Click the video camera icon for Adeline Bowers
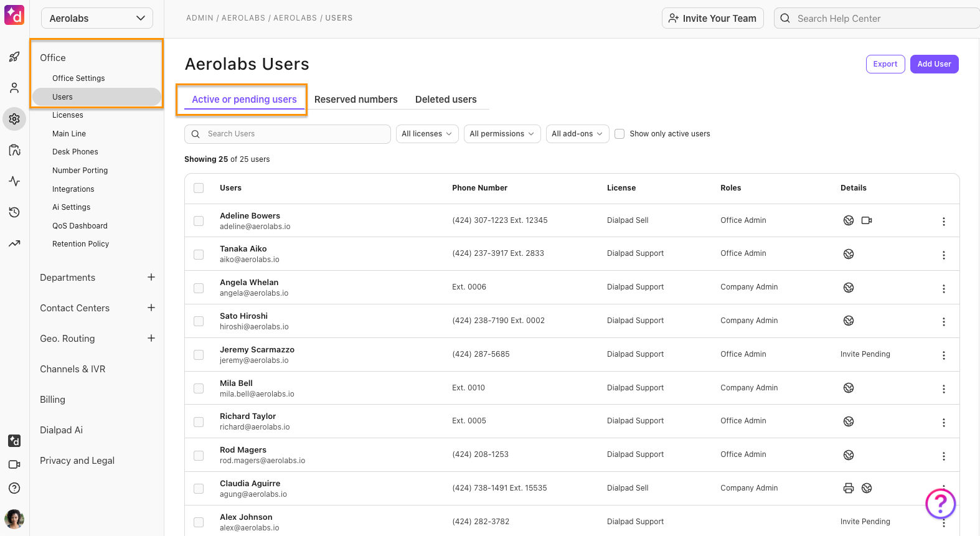 (x=867, y=220)
